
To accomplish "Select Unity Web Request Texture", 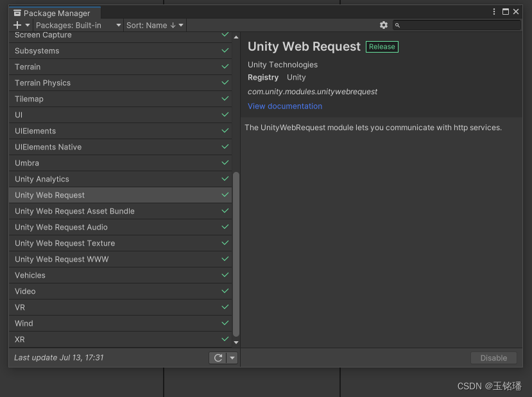I will (x=121, y=243).
